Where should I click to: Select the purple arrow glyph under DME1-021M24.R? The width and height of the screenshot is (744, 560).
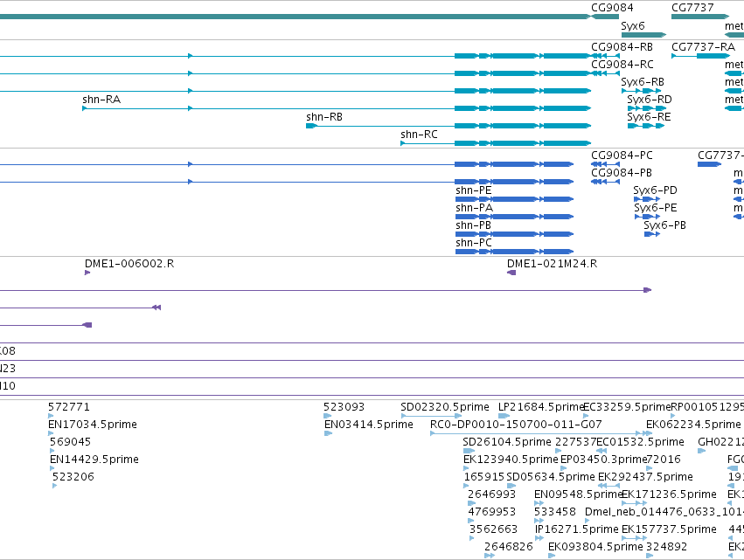click(x=511, y=273)
